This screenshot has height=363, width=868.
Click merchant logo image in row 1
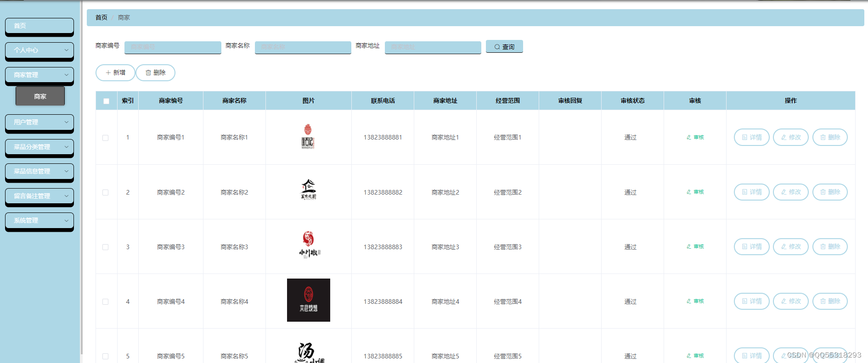point(308,136)
